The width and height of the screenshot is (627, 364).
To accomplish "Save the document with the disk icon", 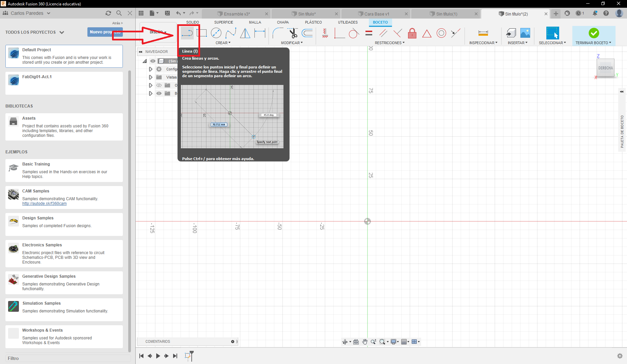I will click(x=167, y=13).
